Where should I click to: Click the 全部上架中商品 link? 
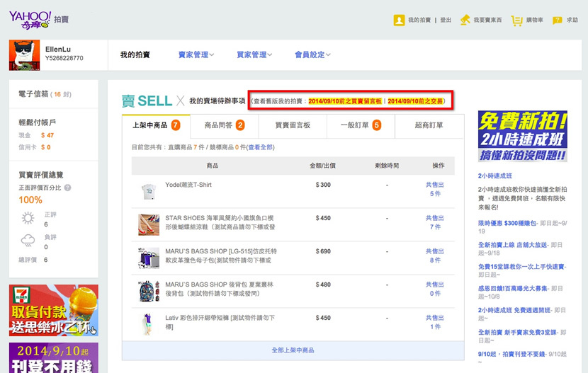(x=293, y=350)
